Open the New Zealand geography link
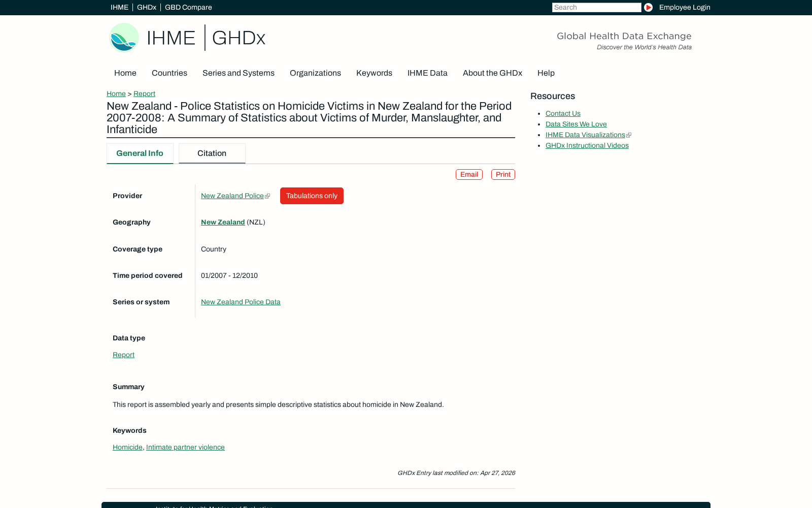The width and height of the screenshot is (812, 508). (223, 222)
